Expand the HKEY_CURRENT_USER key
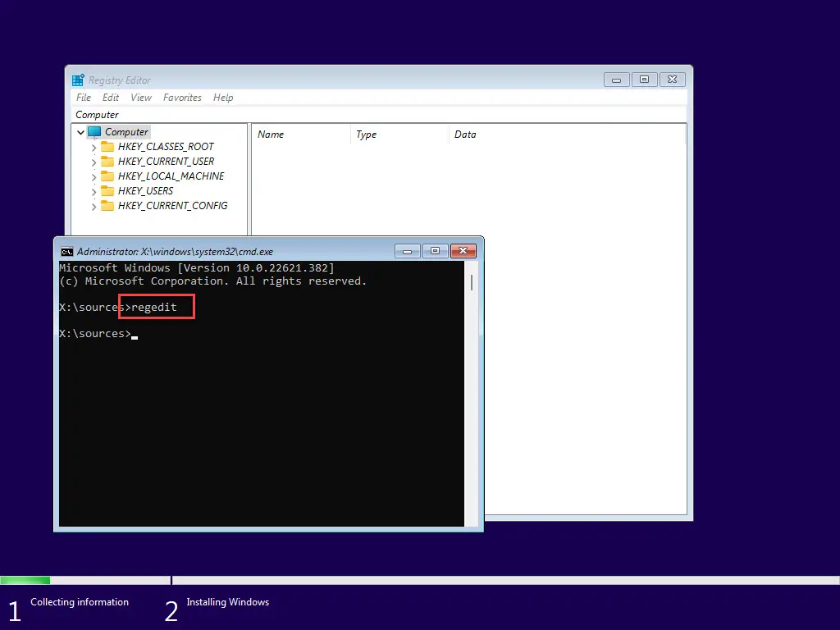Screen dimensions: 840x630 pos(94,162)
